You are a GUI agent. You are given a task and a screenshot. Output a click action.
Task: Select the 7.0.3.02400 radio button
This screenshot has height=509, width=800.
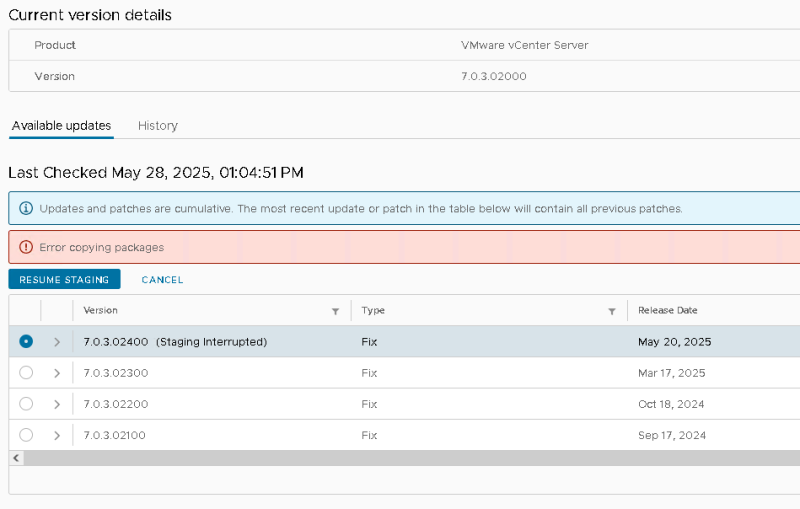coord(26,341)
